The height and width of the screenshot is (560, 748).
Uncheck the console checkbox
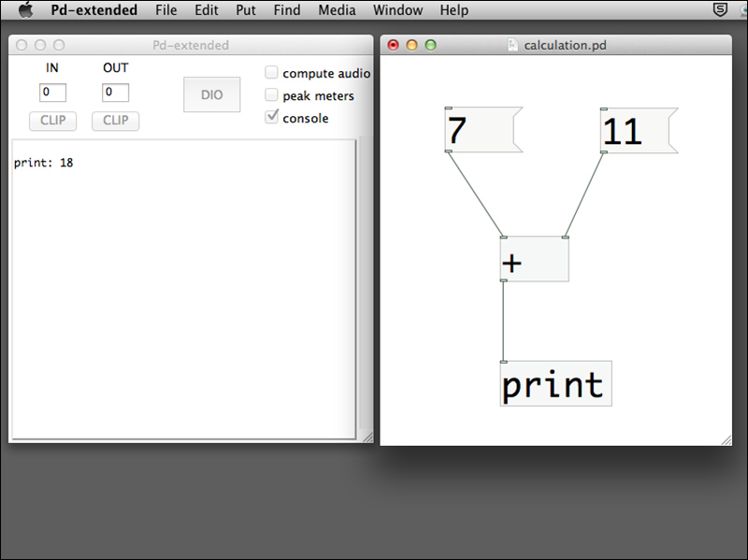(271, 116)
